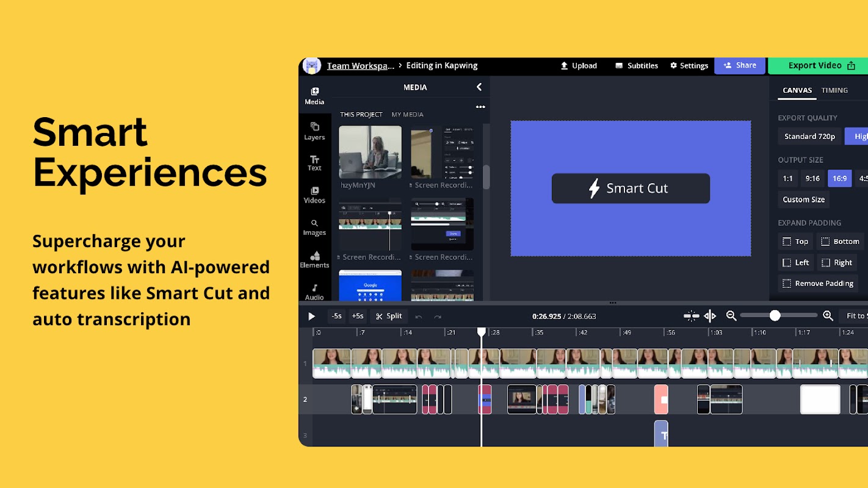Image resolution: width=868 pixels, height=488 pixels.
Task: Select the Text tool in sidebar
Action: tap(314, 163)
